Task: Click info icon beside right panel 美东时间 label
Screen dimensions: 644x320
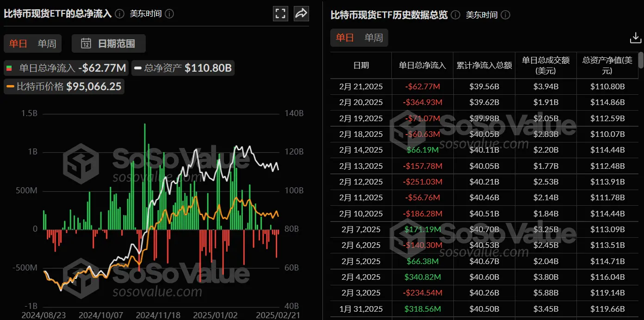Action: coord(505,15)
